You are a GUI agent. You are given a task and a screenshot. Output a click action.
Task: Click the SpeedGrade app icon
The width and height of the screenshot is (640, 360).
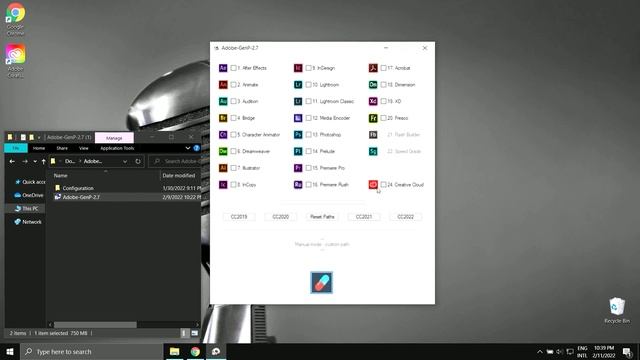tap(373, 151)
